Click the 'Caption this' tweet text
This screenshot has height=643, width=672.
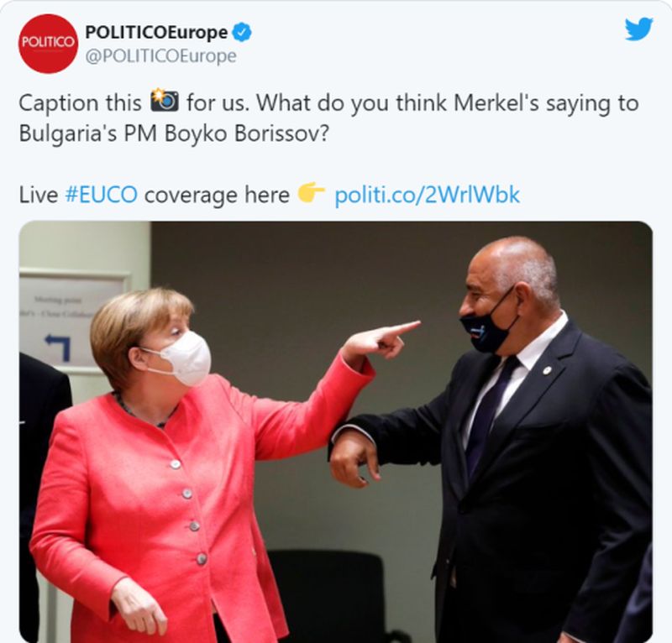(80, 102)
